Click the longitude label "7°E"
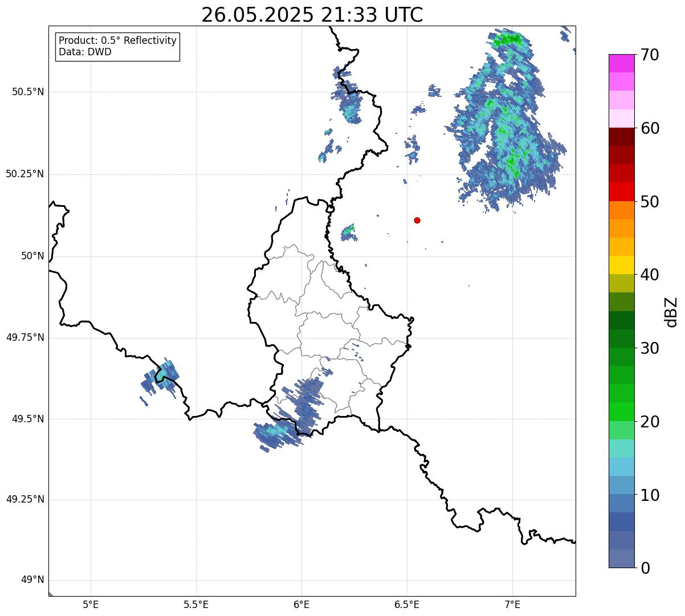685x616 pixels. point(512,605)
